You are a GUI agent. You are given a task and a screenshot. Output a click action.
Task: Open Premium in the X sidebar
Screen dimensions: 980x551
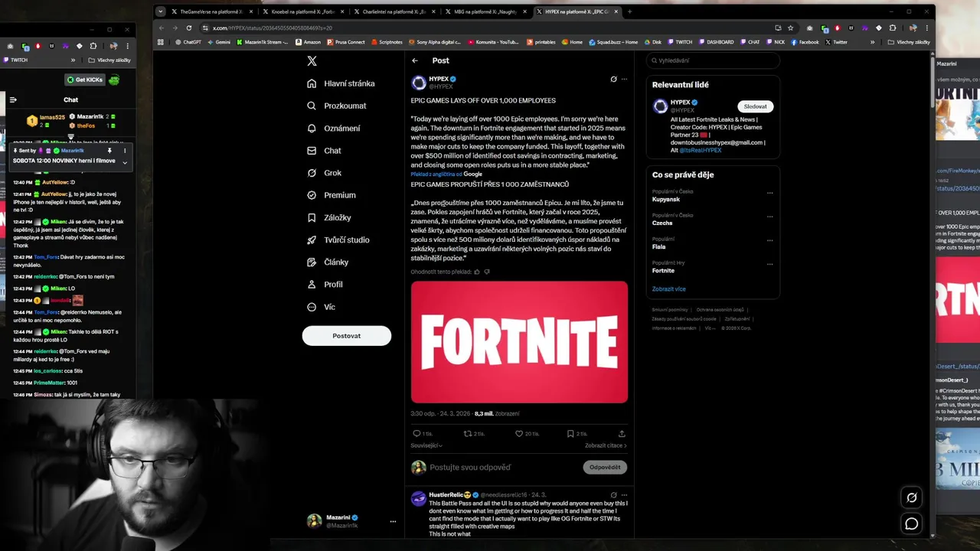pyautogui.click(x=331, y=195)
